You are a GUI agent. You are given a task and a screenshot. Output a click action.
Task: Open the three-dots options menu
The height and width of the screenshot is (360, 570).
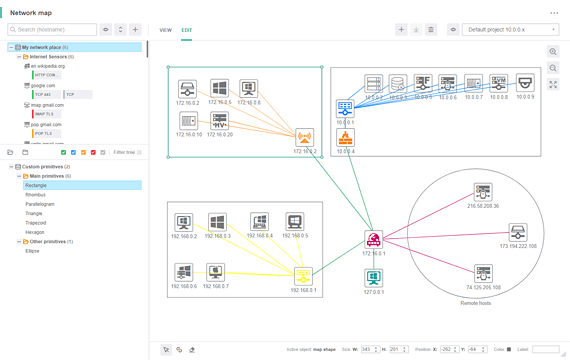[554, 13]
